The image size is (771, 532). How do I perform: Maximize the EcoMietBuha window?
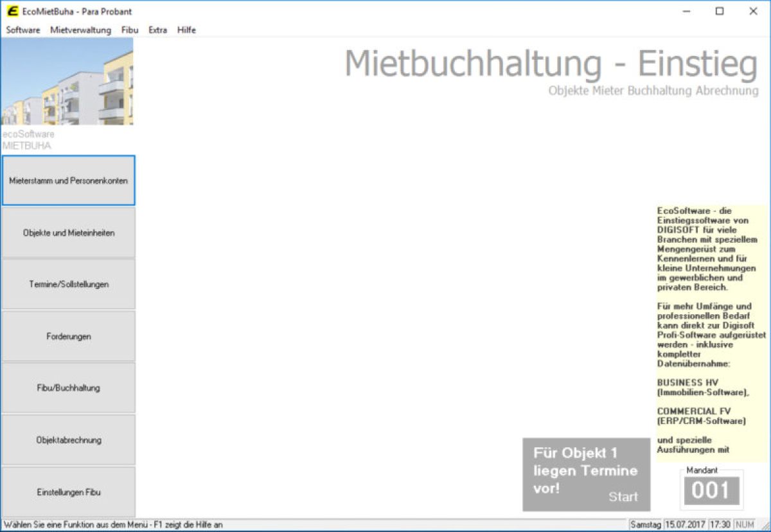pos(720,11)
